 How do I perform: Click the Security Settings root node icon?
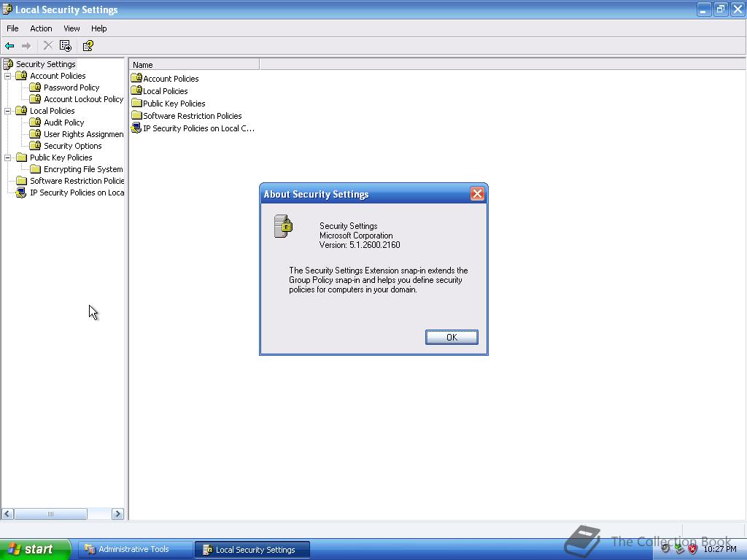[x=8, y=64]
